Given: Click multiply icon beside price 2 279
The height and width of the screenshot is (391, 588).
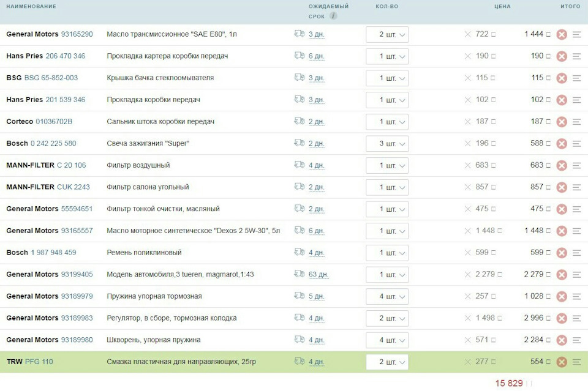Looking at the screenshot, I should tap(467, 275).
